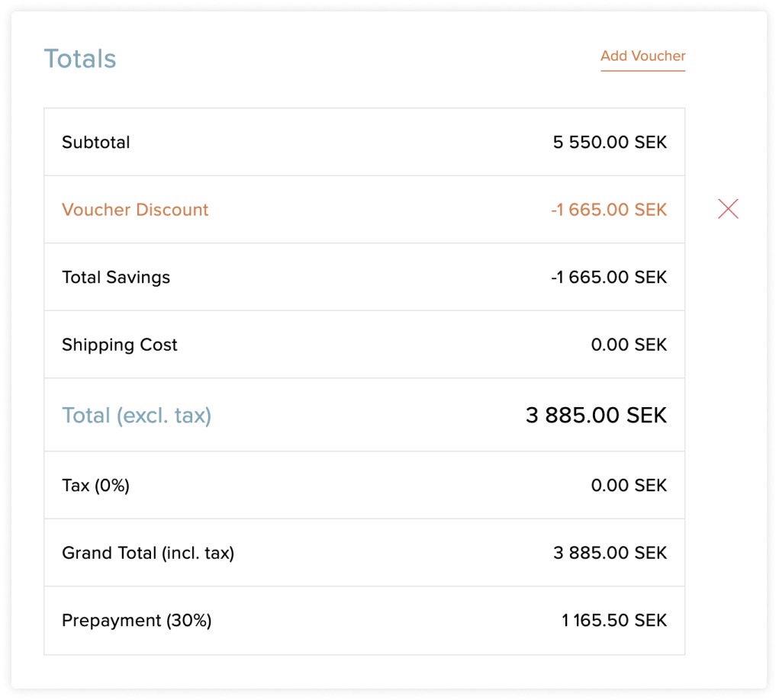Select the Subtotal row label

click(96, 143)
